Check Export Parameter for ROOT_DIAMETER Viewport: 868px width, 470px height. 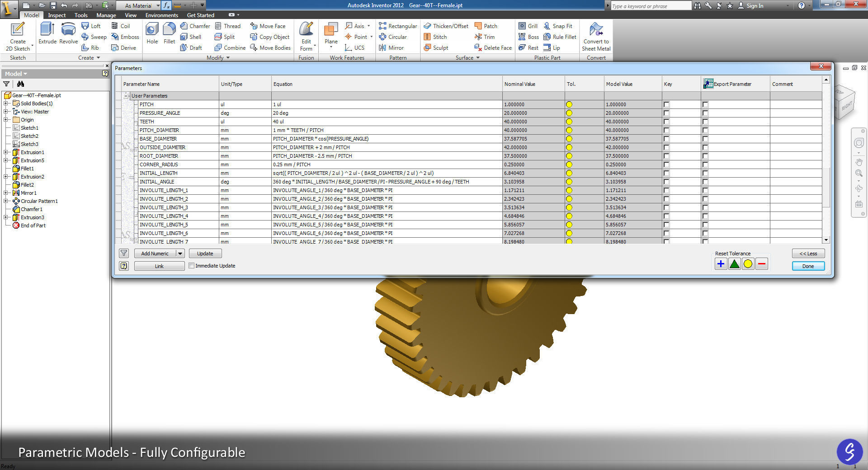click(705, 156)
